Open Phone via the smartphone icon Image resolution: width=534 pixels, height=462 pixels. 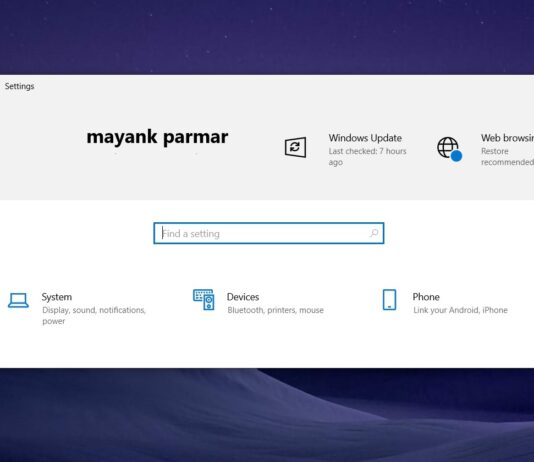(389, 300)
